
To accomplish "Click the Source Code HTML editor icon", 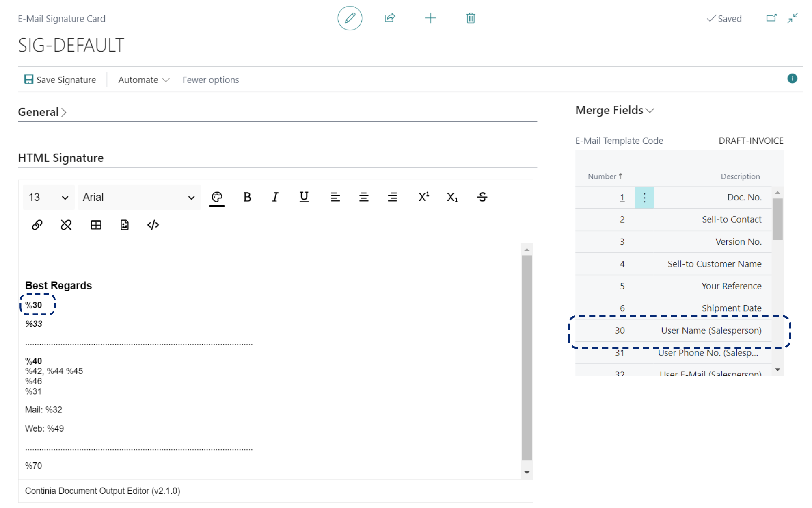I will (153, 225).
